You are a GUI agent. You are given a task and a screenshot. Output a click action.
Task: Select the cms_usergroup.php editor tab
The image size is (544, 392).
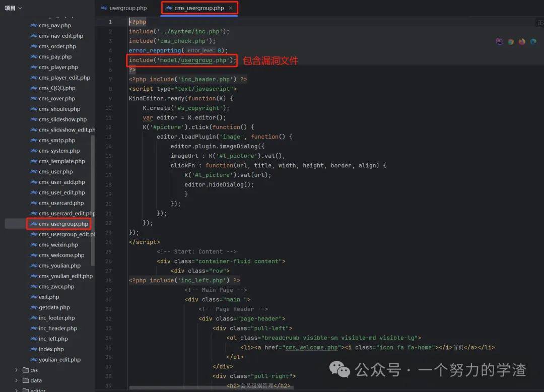pyautogui.click(x=199, y=8)
